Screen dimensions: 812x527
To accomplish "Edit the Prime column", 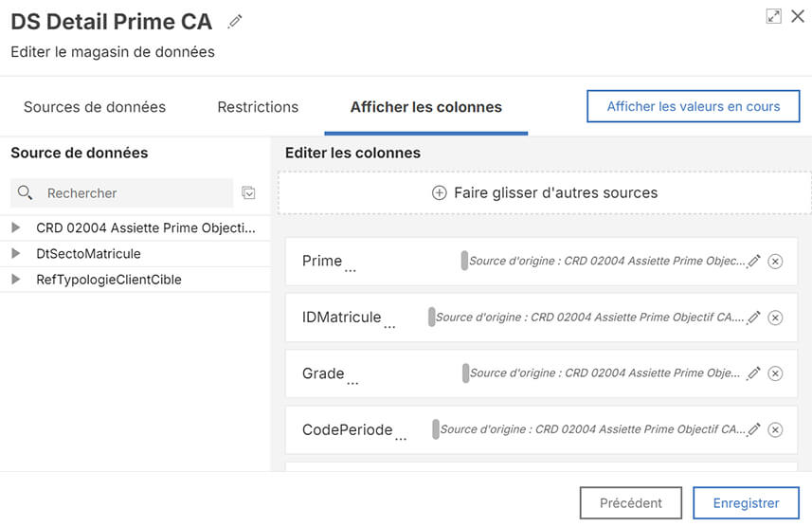I will point(754,261).
